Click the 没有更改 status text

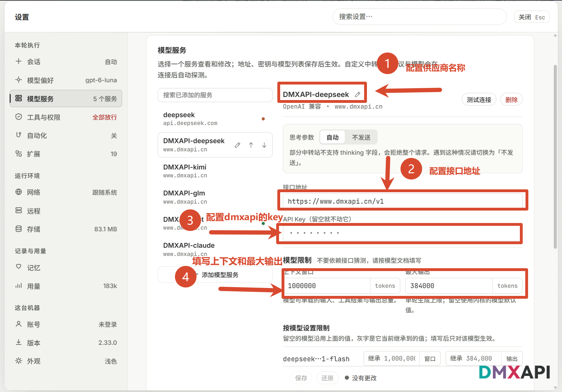[364, 378]
